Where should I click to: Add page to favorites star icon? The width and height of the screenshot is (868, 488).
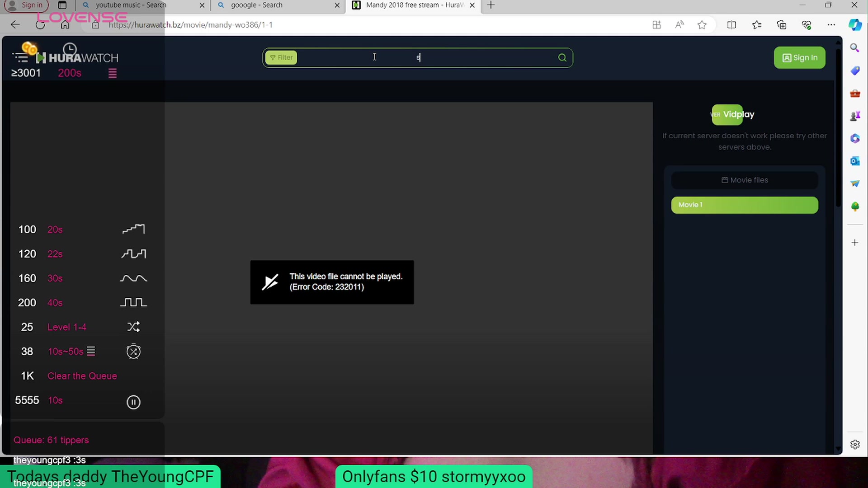point(702,25)
